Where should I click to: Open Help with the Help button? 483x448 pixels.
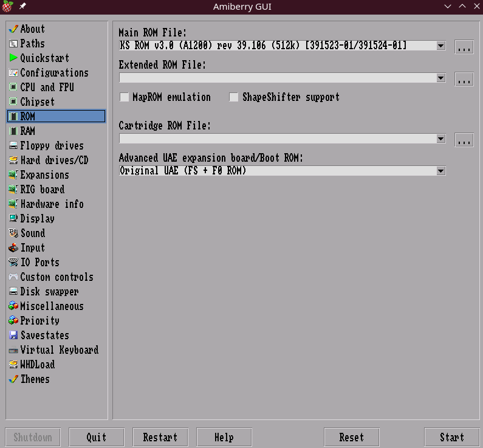[x=224, y=437]
